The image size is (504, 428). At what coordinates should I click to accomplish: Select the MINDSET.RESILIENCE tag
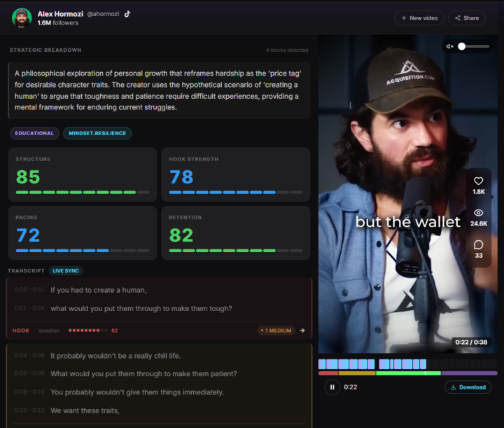[x=97, y=133]
